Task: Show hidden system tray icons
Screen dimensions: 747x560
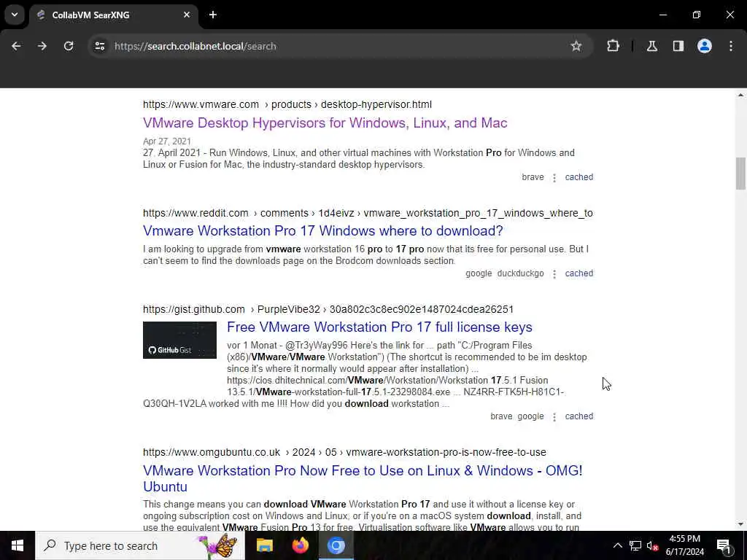Action: coord(617,545)
